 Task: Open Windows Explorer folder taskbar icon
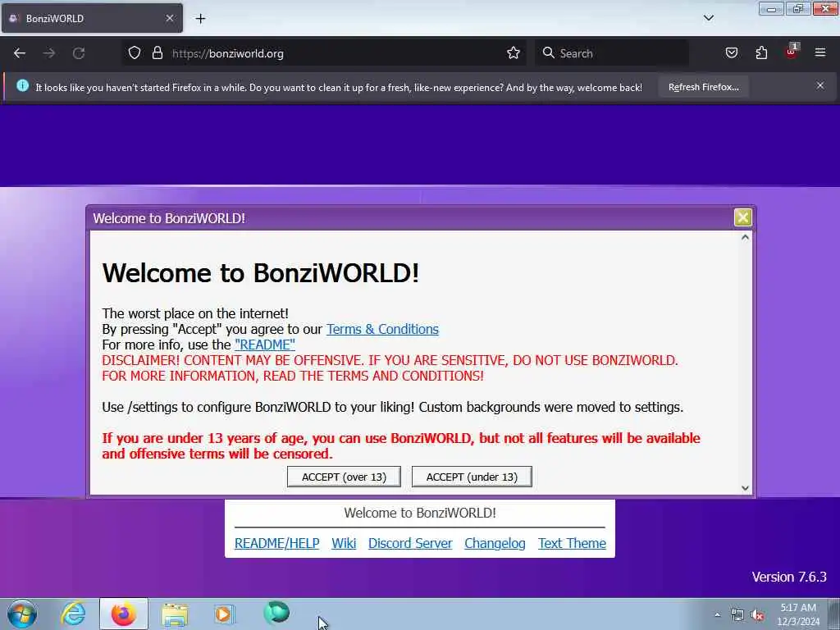(175, 614)
